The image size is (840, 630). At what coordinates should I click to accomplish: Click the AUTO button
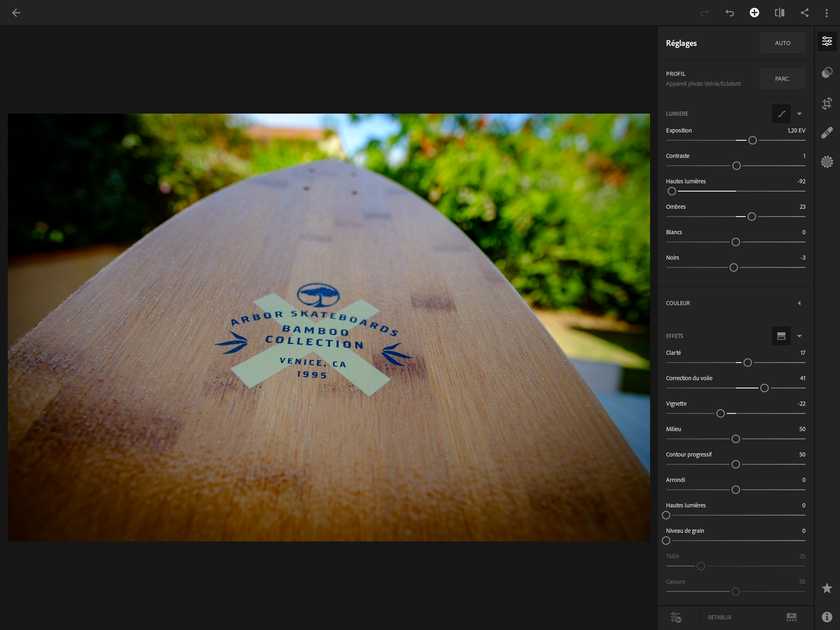[783, 43]
